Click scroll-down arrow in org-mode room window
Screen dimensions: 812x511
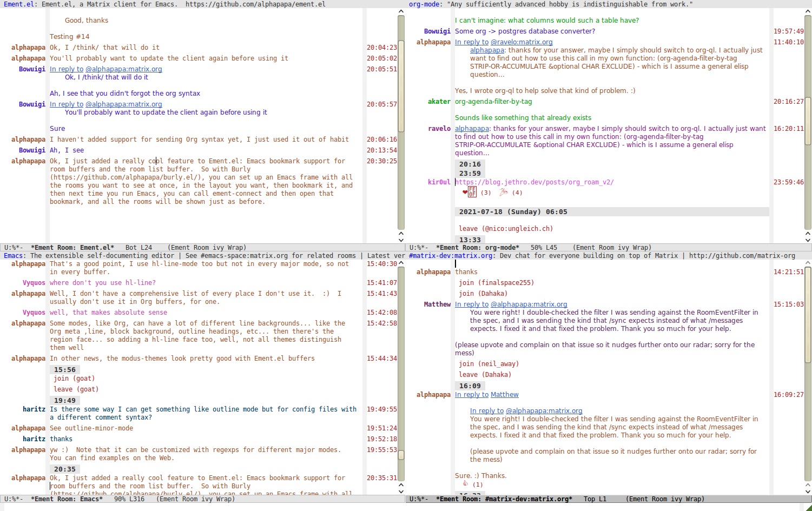[x=808, y=240]
